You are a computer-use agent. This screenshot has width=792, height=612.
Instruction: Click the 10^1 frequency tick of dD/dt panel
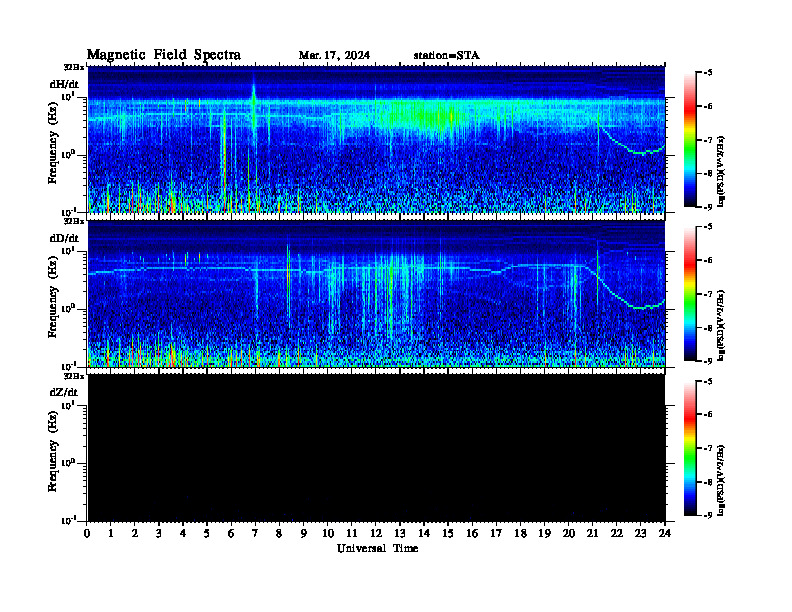(x=68, y=250)
